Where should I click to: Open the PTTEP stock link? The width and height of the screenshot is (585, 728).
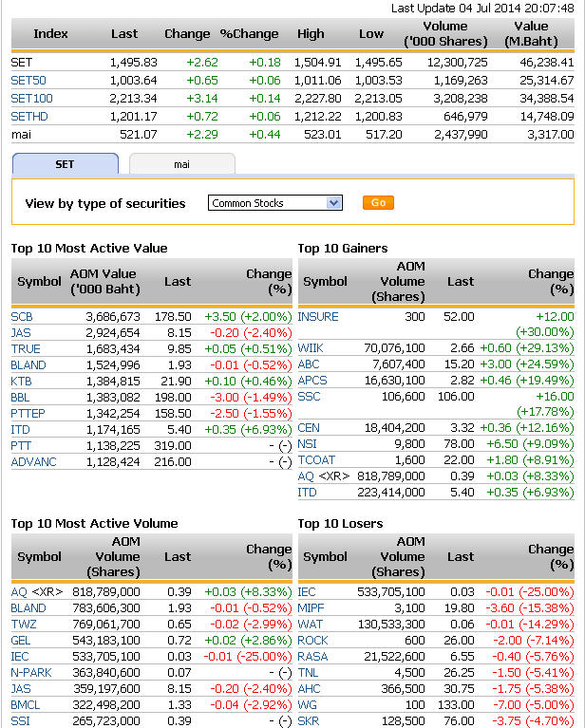(x=28, y=413)
